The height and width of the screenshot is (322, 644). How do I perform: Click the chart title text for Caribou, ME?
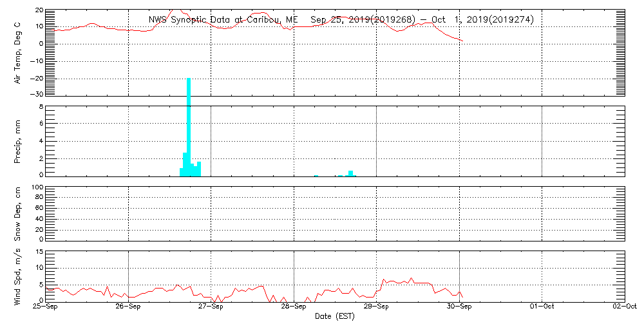tap(341, 20)
